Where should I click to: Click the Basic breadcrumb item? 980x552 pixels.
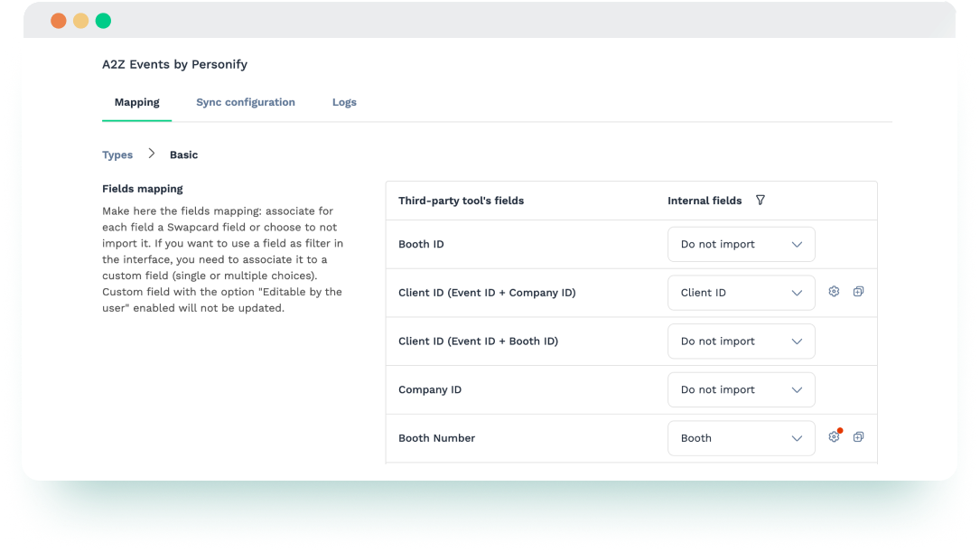[x=183, y=154]
